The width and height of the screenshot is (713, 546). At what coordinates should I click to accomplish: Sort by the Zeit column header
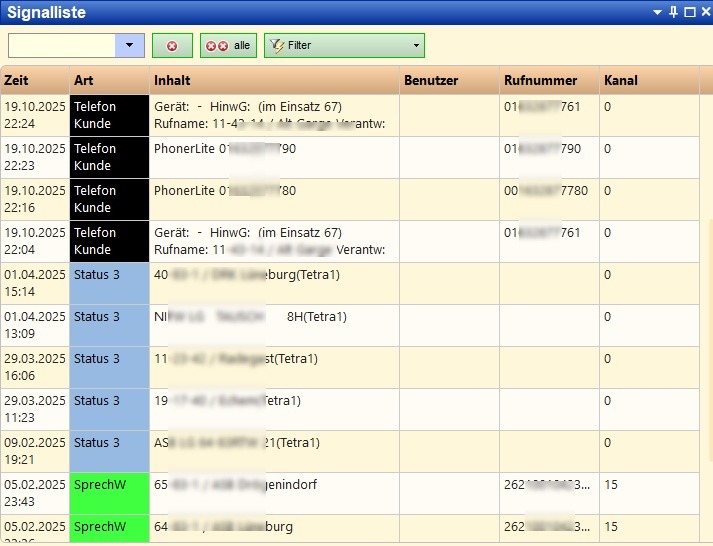pos(34,81)
